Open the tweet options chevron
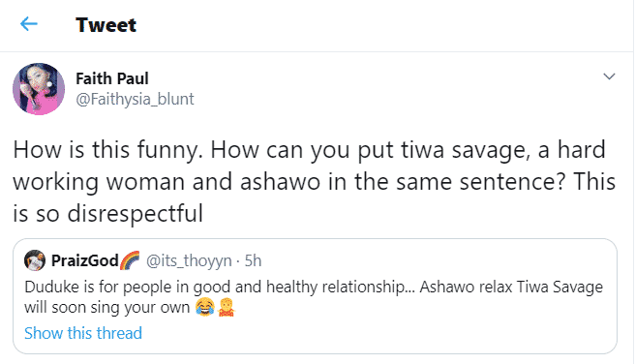This screenshot has width=635, height=364. tap(609, 76)
